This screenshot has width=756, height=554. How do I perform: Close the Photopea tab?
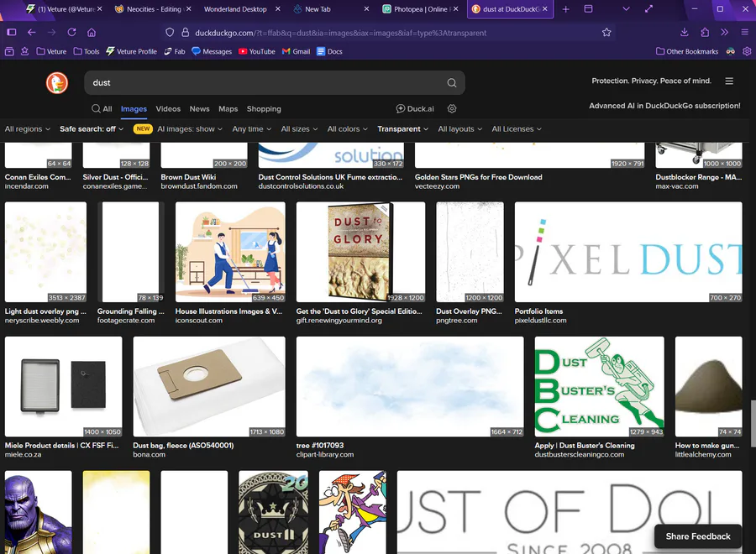pos(455,9)
